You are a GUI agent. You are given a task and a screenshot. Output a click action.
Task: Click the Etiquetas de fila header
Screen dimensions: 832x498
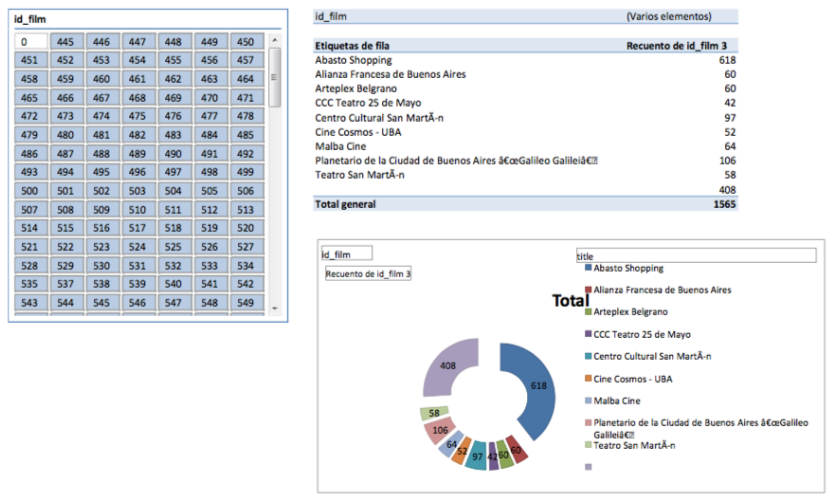[x=352, y=46]
